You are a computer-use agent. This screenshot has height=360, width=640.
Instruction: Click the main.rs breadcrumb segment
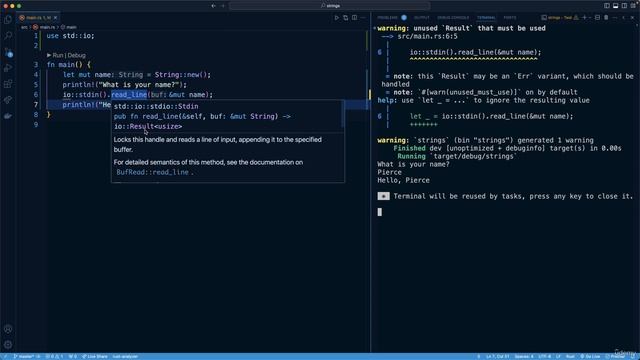click(x=44, y=27)
